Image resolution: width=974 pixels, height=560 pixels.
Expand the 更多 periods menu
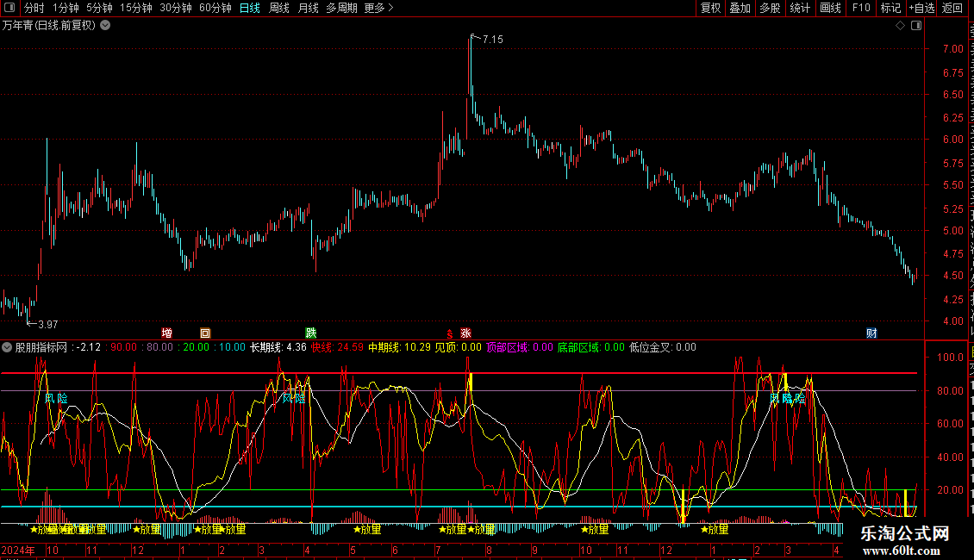pyautogui.click(x=378, y=8)
